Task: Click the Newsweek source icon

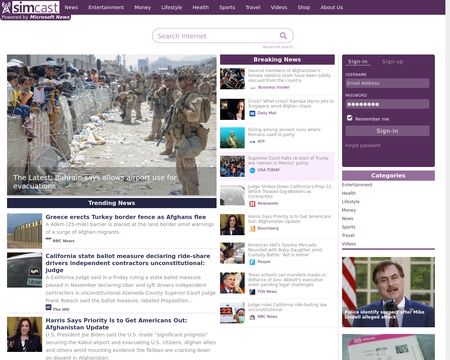Action: point(252,203)
